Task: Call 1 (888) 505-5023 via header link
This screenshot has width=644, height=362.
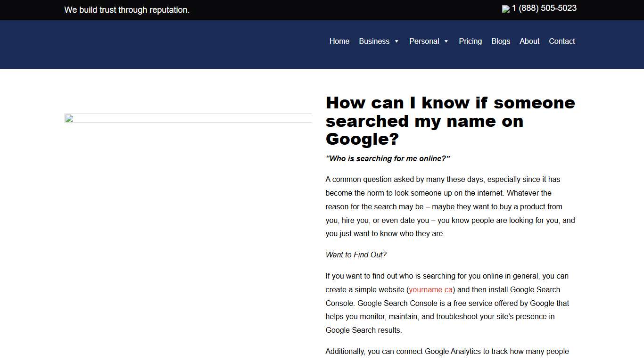Action: point(544,8)
